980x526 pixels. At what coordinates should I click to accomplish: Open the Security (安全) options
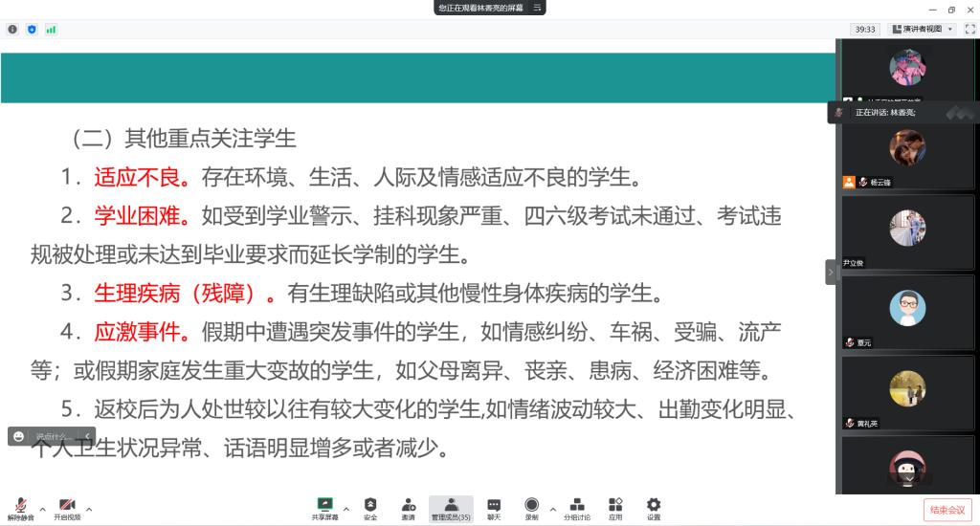tap(370, 508)
